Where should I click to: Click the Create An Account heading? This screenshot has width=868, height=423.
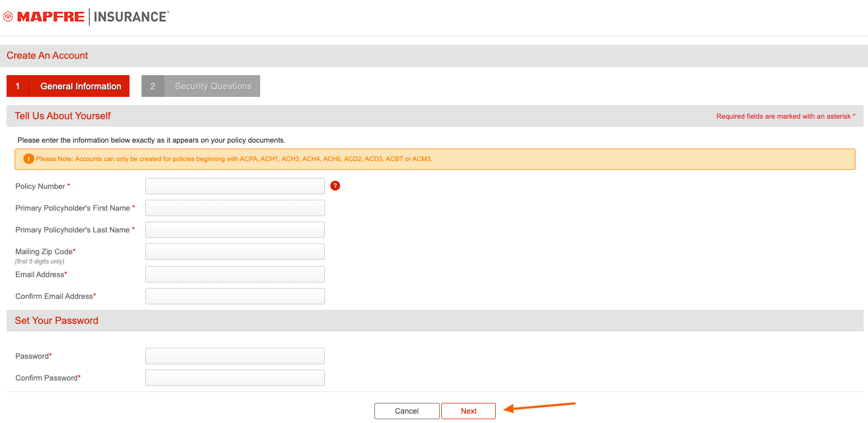click(47, 56)
